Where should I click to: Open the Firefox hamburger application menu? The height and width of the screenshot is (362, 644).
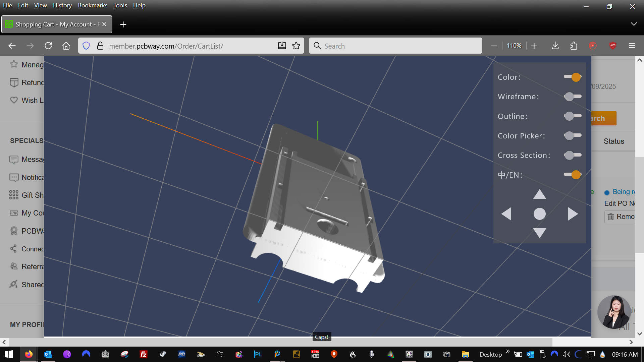[632, 46]
